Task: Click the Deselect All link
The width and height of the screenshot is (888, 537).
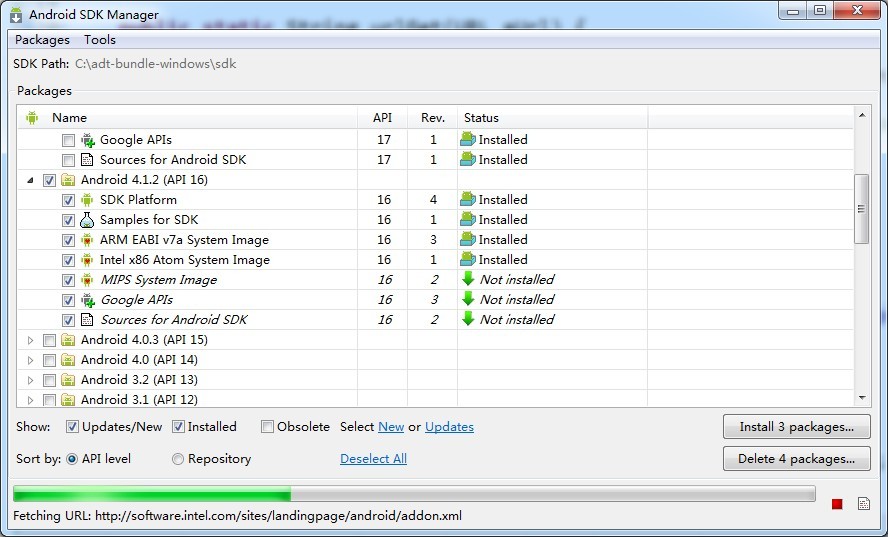Action: tap(374, 459)
